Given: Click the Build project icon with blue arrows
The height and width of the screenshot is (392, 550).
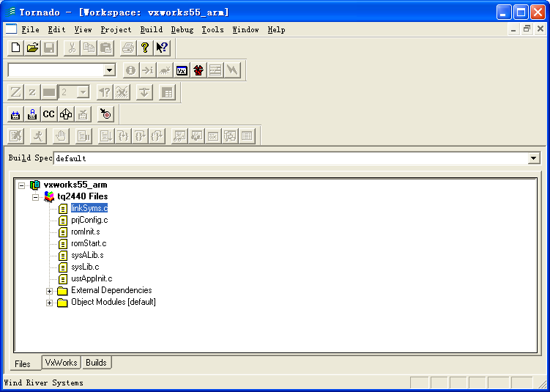Looking at the screenshot, I should pos(15,114).
